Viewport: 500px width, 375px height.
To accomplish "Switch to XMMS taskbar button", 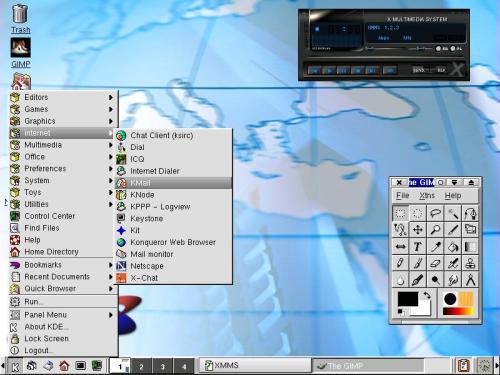I will 255,365.
